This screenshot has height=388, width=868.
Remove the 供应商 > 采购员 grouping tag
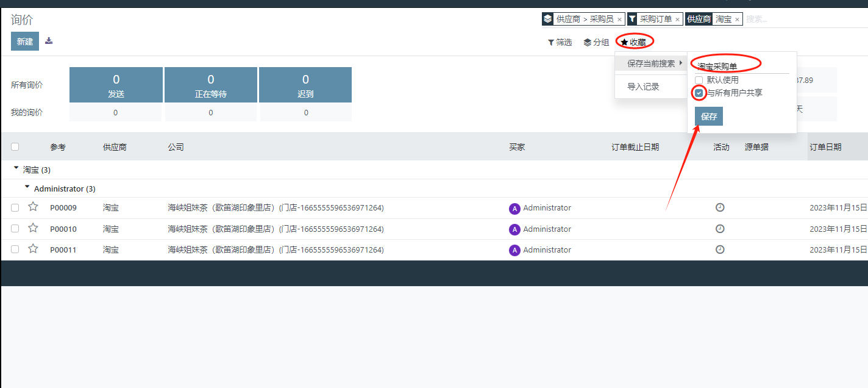(619, 20)
